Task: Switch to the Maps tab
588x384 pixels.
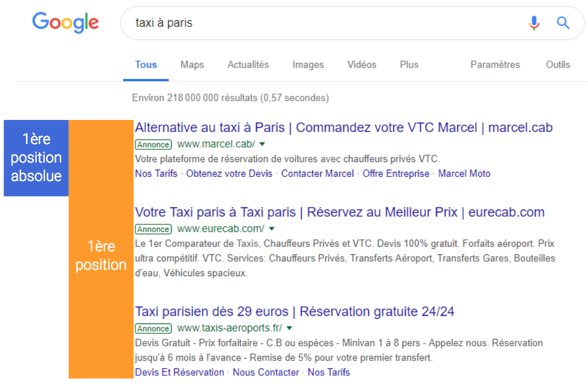Action: 192,65
